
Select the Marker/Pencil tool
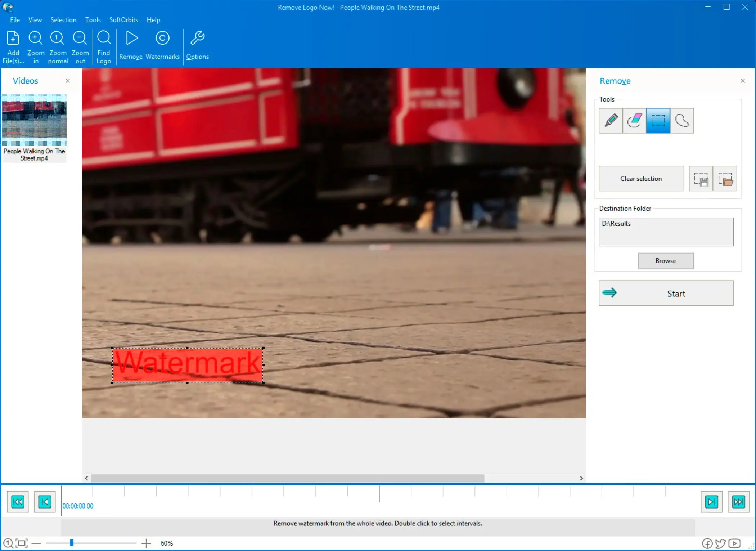point(611,120)
